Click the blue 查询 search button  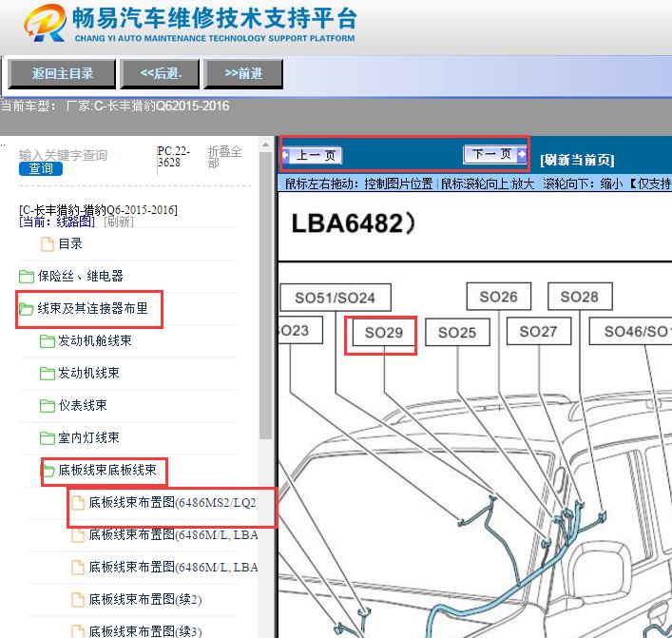41,168
